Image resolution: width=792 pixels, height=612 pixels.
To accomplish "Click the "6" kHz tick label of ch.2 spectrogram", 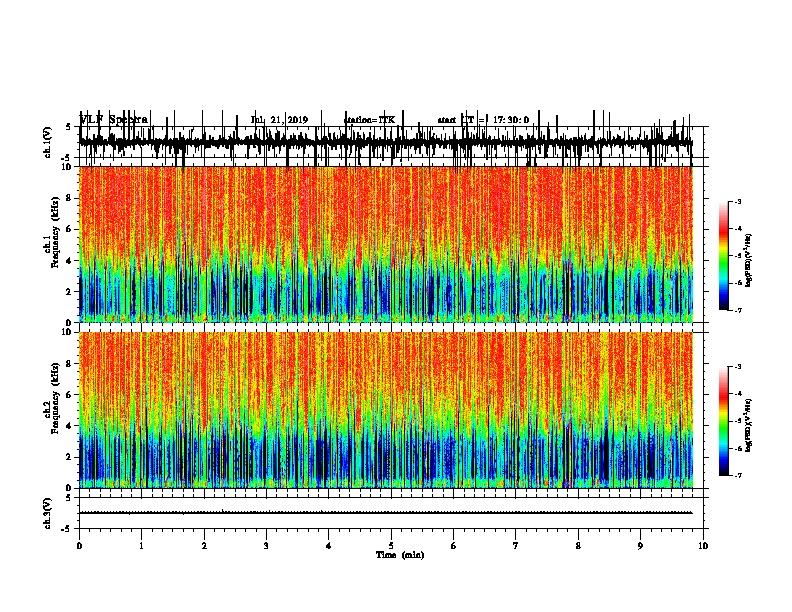I will [x=70, y=395].
